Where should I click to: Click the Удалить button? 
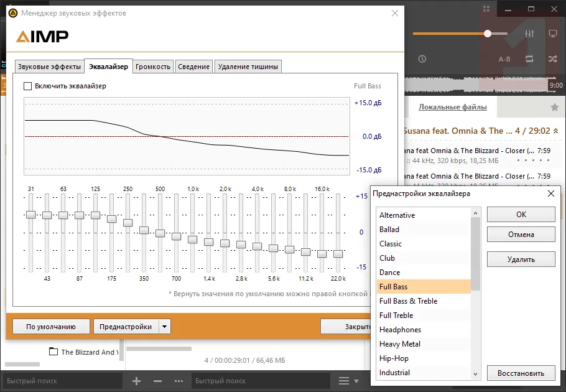521,259
